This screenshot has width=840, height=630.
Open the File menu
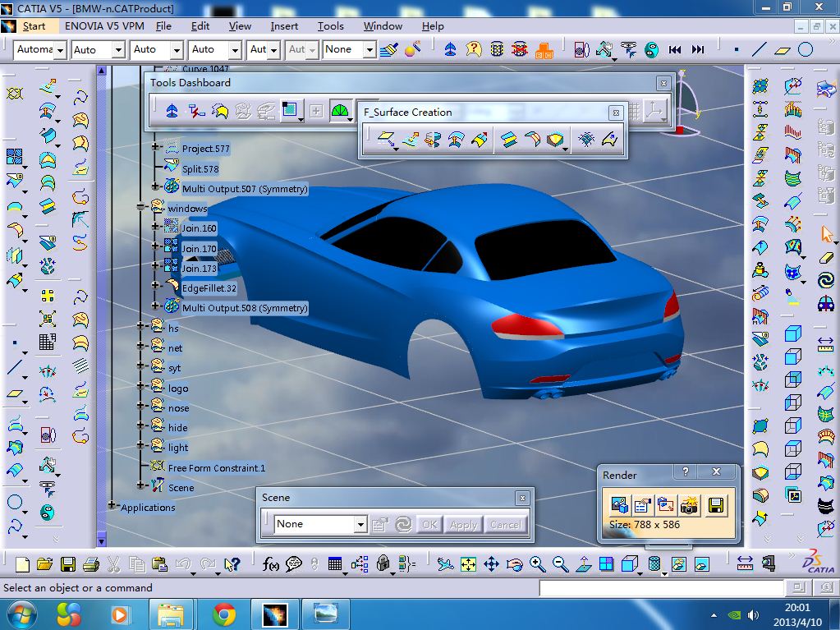[x=163, y=26]
